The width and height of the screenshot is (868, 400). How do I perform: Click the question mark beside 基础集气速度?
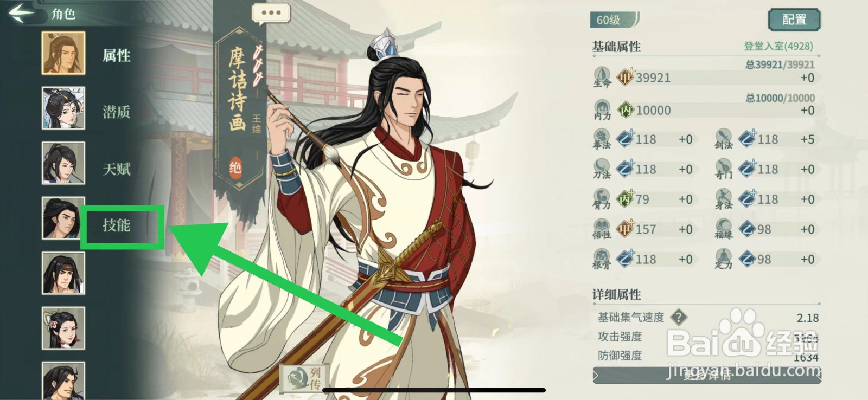point(679,317)
